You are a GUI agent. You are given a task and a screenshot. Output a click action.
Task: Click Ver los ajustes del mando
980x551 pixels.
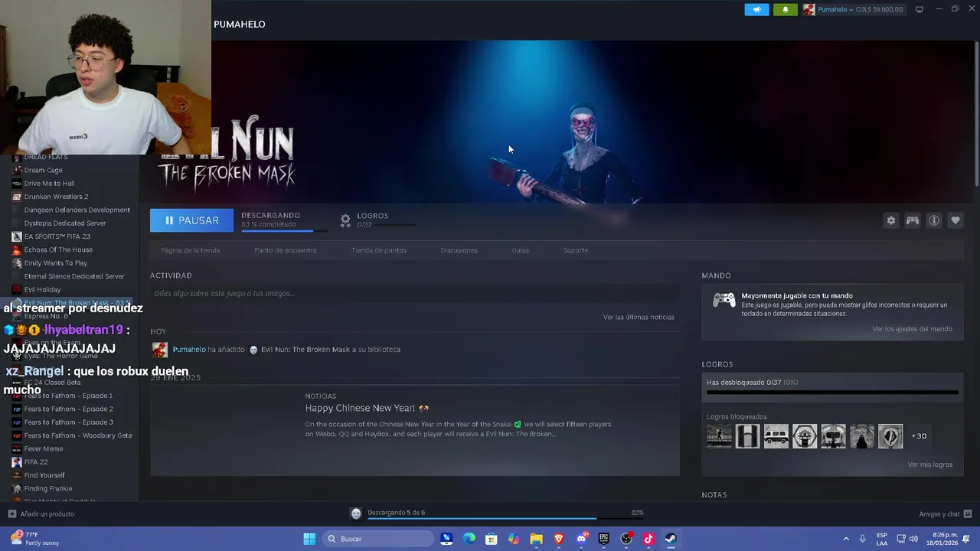[x=913, y=329]
